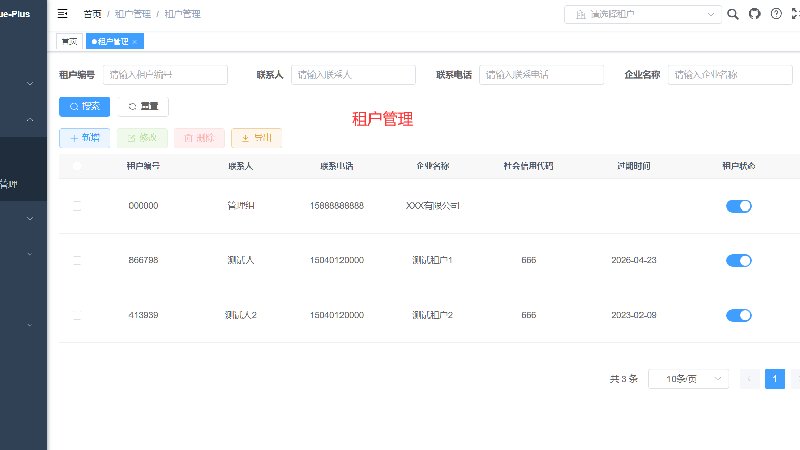Switch to the 首页 tab

69,41
